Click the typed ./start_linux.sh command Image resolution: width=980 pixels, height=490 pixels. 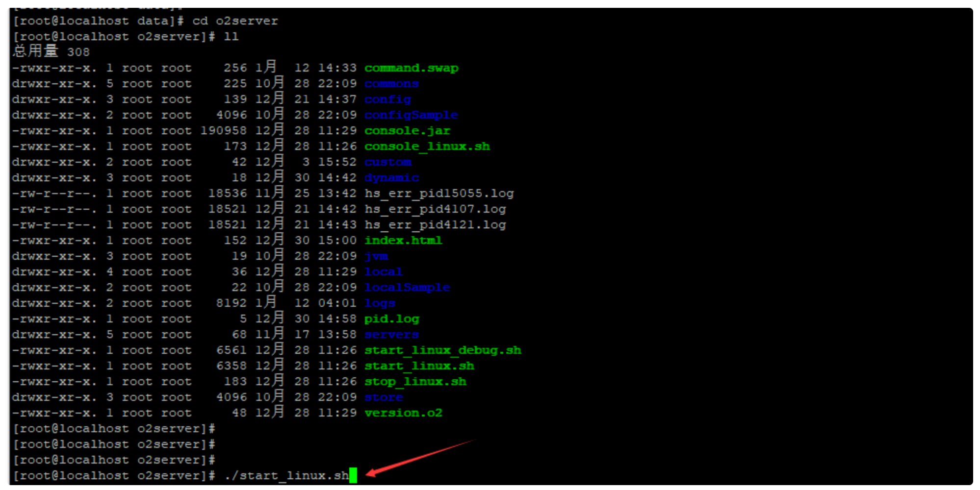[x=286, y=476]
